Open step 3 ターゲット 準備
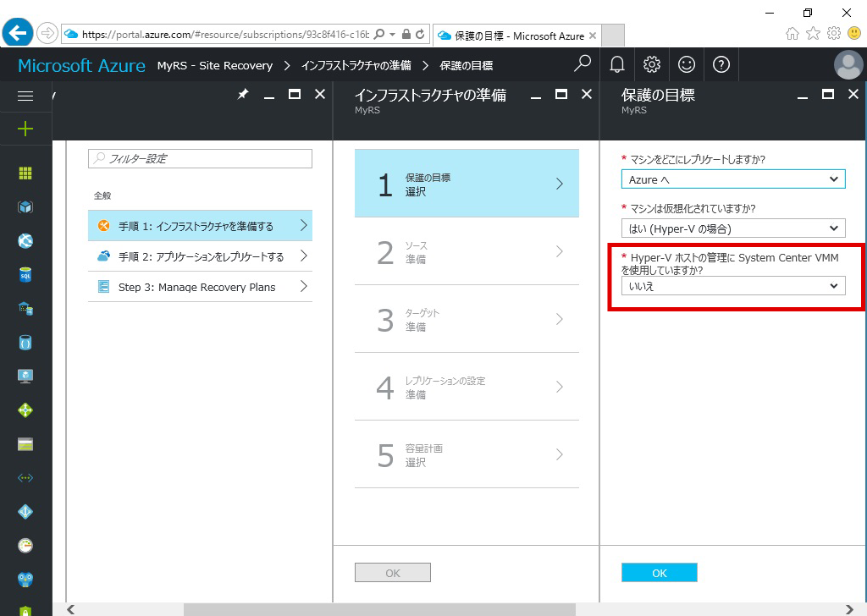This screenshot has height=616, width=867. [x=467, y=319]
